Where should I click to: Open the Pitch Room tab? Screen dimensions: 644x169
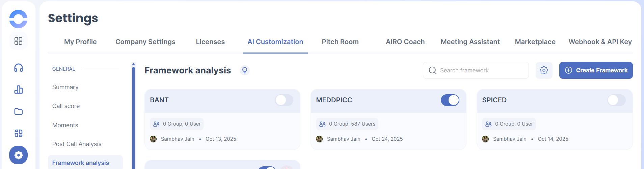tap(340, 42)
